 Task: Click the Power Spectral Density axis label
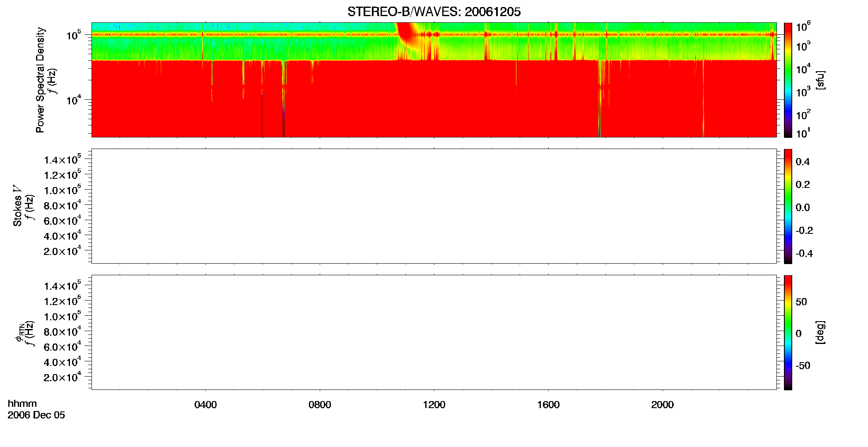coord(40,80)
